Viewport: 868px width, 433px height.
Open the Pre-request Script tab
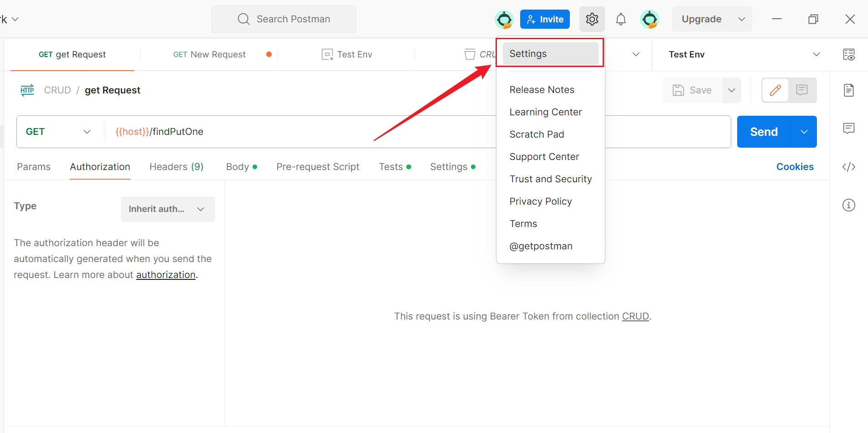point(318,167)
